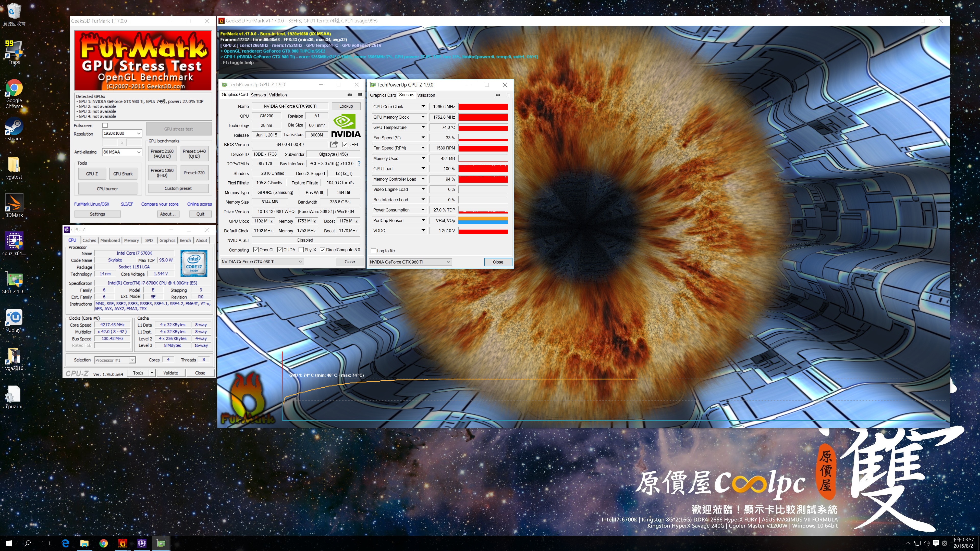Screen dimensions: 980x551
Task: Click the BIOS Version 84.00.41.00.49 field
Action: pyautogui.click(x=290, y=144)
